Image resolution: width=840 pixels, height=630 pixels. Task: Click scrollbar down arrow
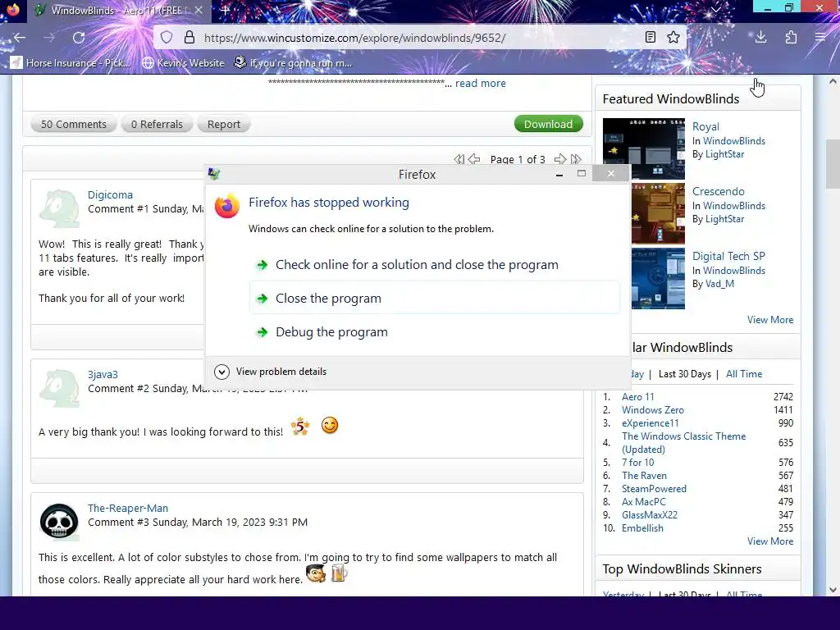click(833, 589)
